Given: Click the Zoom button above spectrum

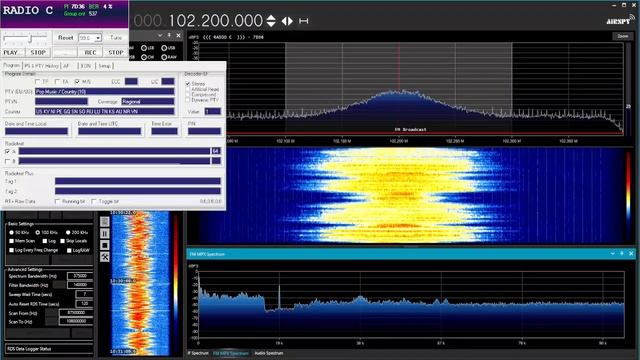Looking at the screenshot, I should (x=622, y=36).
